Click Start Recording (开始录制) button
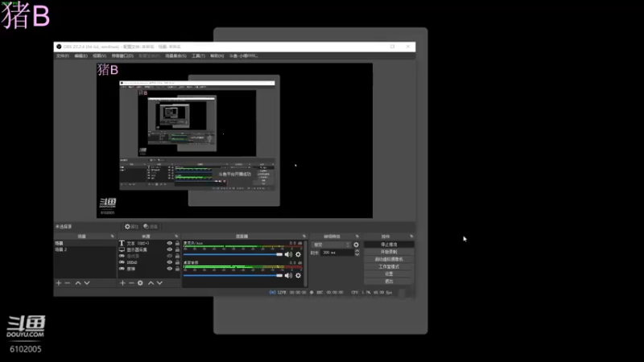The height and width of the screenshot is (362, 644). coord(389,252)
